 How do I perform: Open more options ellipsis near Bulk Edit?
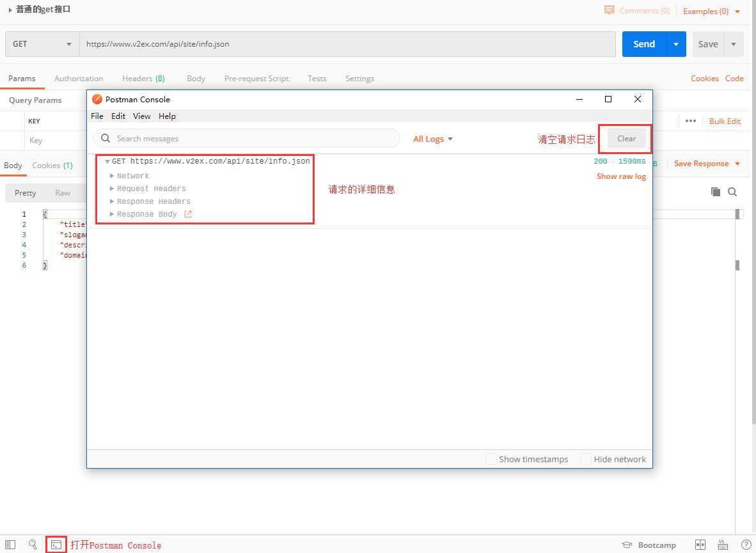point(690,121)
